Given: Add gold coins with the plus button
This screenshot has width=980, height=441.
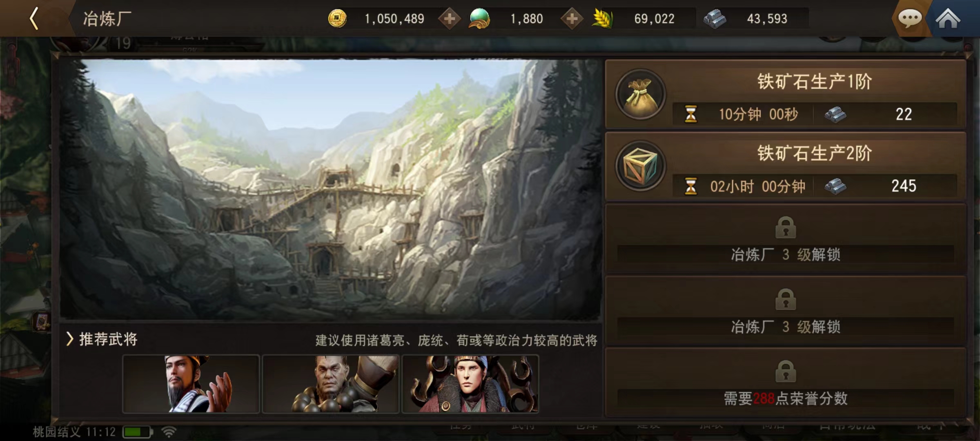Looking at the screenshot, I should (450, 19).
